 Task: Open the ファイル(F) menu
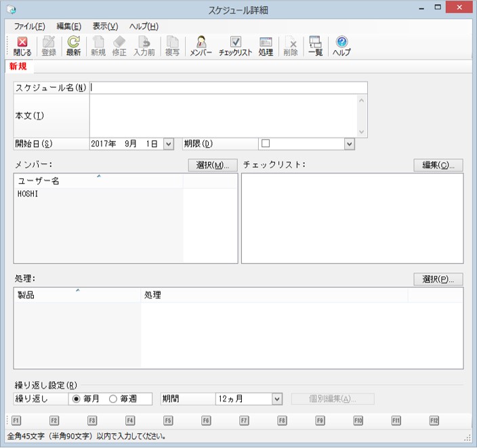(x=30, y=26)
